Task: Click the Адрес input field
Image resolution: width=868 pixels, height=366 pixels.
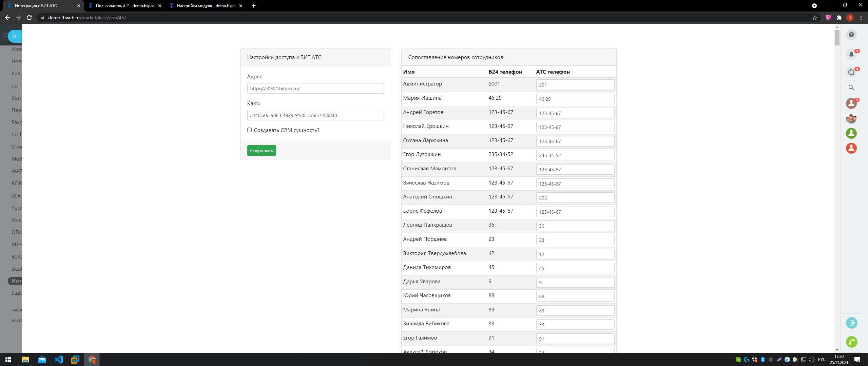Action: click(315, 89)
